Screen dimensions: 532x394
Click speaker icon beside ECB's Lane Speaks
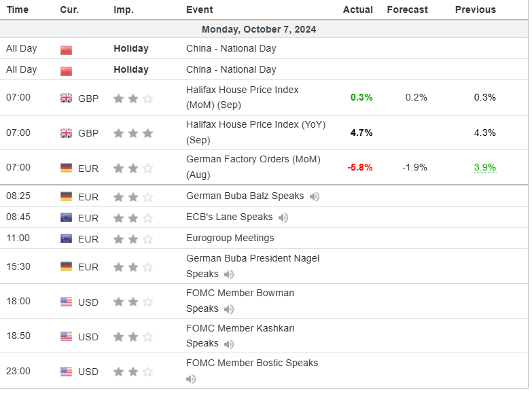[283, 217]
